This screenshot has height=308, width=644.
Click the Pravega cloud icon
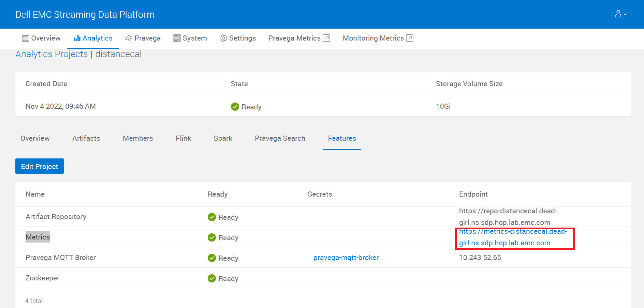point(129,38)
